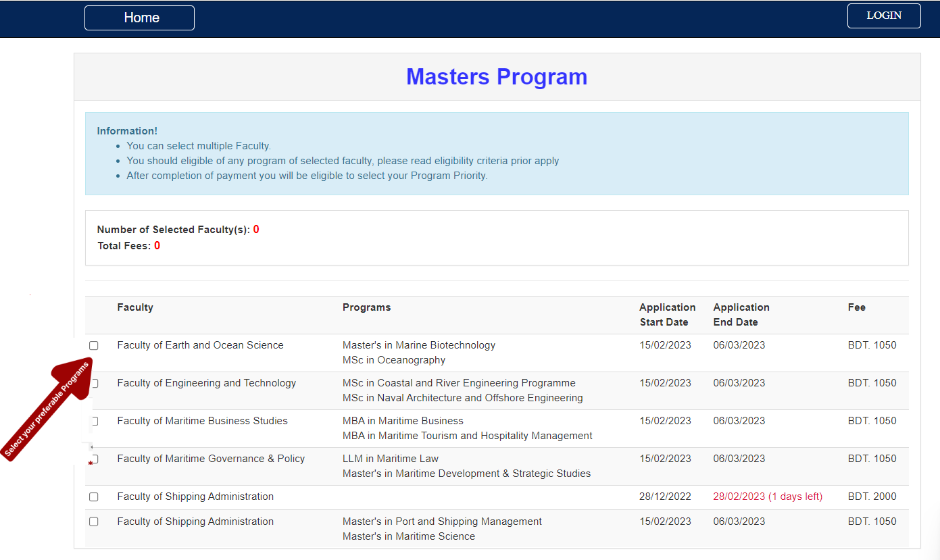
Task: Tick Shipping Administration checkbox with BDT. 2000 fee
Action: pos(94,497)
